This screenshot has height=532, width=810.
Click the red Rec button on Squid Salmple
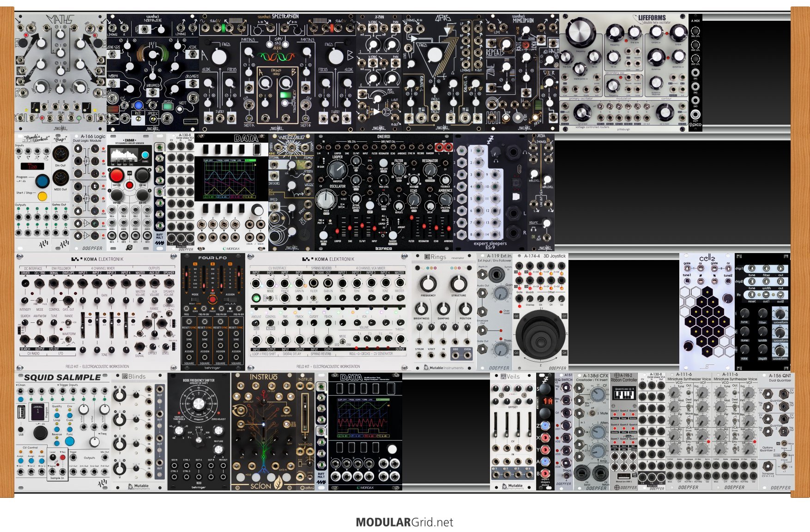(x=63, y=457)
